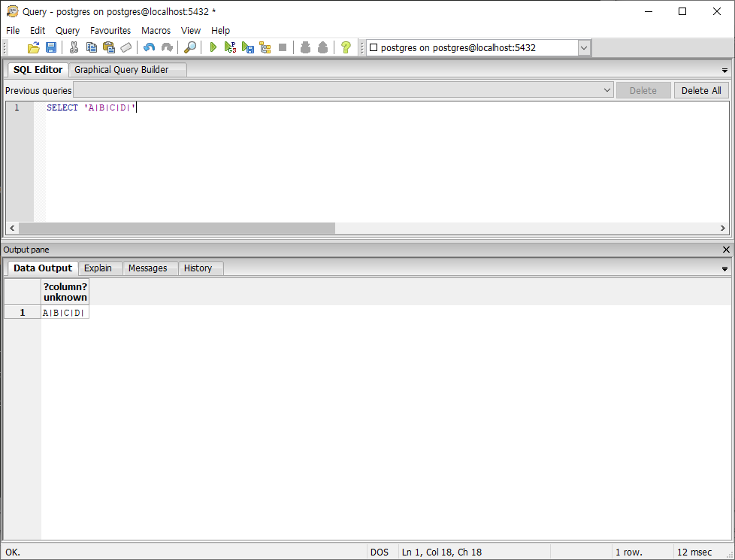The image size is (735, 560).
Task: Click the DOS line-ending status field
Action: pos(380,552)
